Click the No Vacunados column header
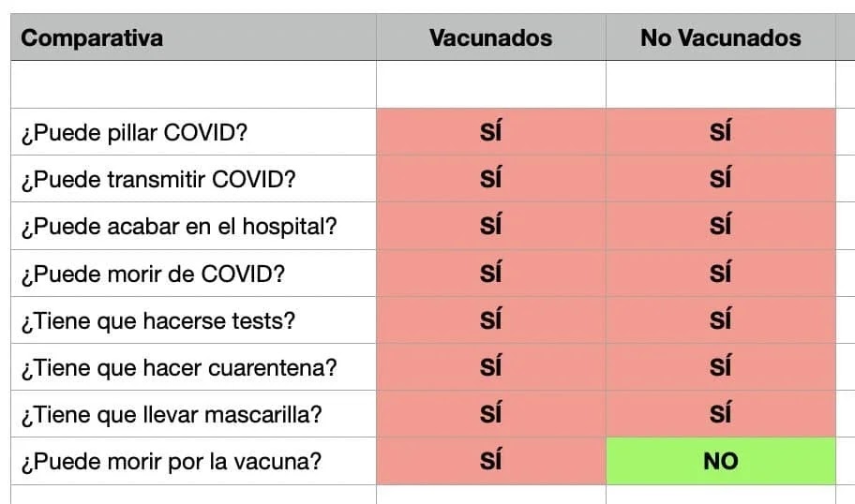The height and width of the screenshot is (504, 855). 721,37
